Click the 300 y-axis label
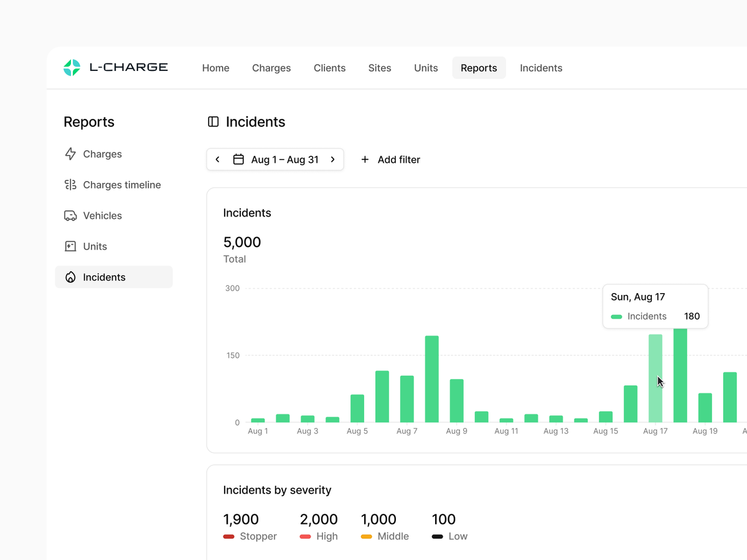 coord(232,288)
